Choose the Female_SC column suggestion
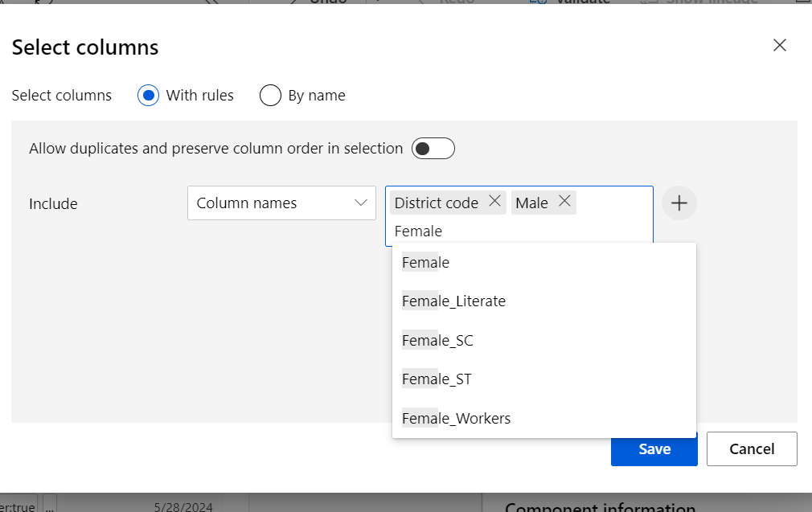This screenshot has width=812, height=512. click(438, 341)
